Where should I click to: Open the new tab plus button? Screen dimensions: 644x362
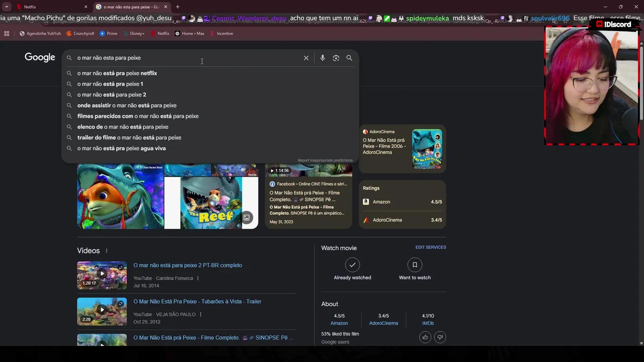(x=178, y=7)
